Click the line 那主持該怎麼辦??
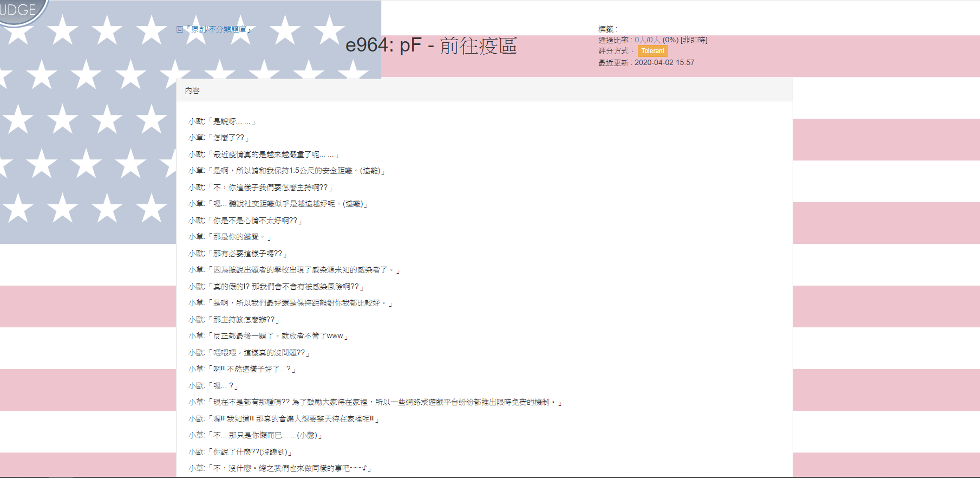The height and width of the screenshot is (478, 980). tap(234, 320)
